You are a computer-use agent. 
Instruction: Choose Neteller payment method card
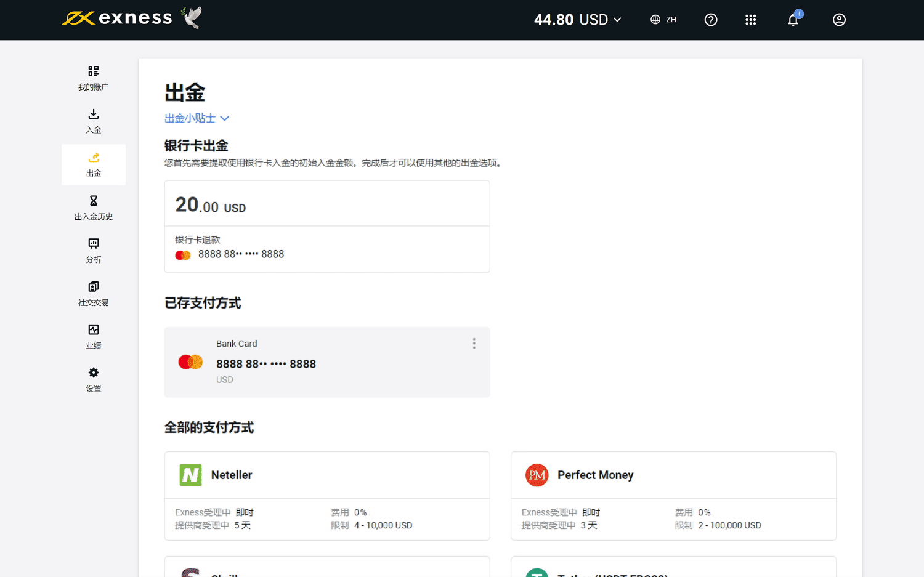(x=327, y=496)
